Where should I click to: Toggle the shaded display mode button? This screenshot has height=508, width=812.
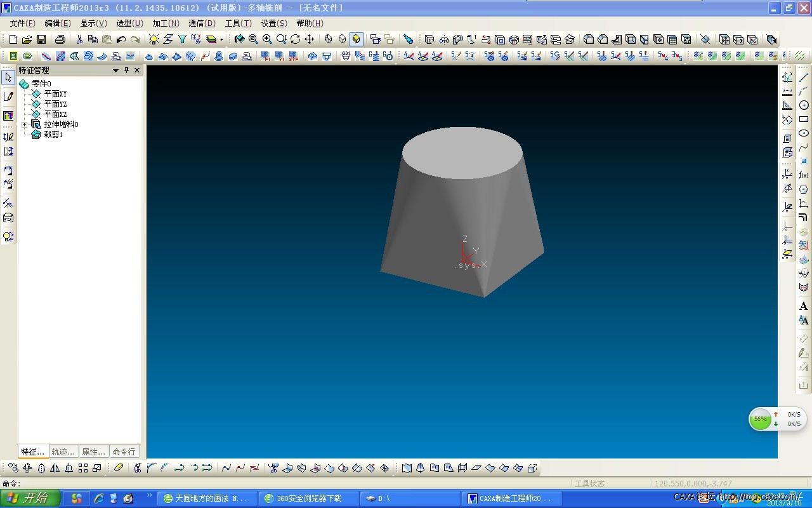click(357, 39)
